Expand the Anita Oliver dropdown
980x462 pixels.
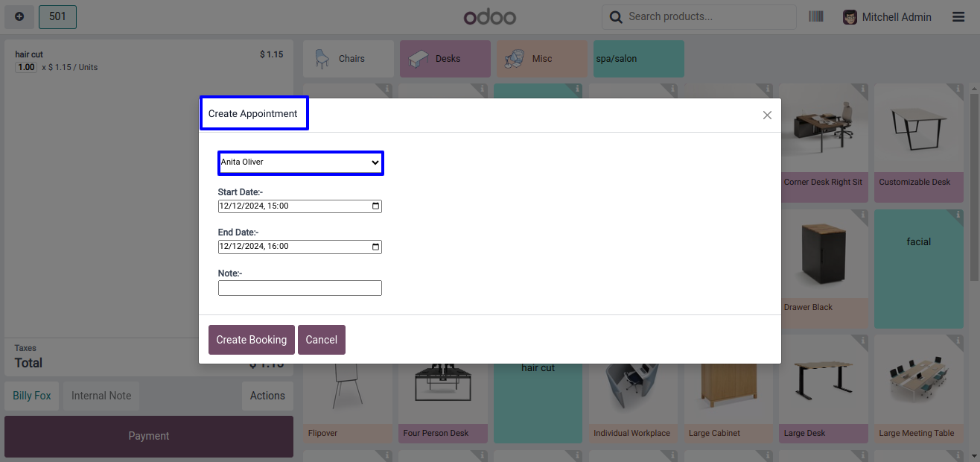[300, 162]
